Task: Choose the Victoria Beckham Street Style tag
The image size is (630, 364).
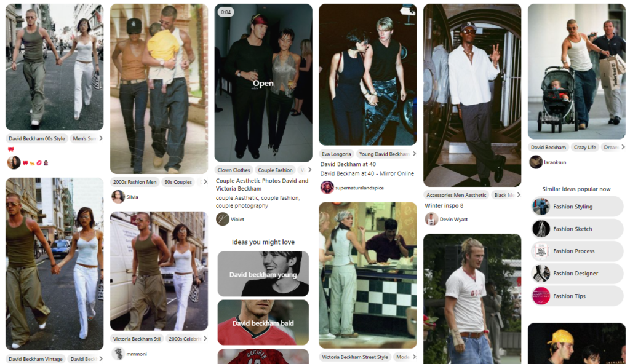Action: point(355,357)
